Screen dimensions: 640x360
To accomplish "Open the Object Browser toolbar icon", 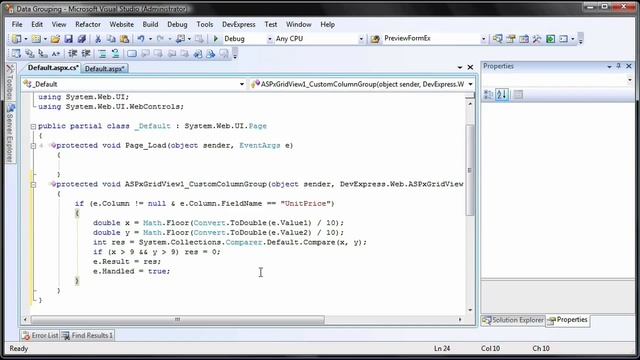I will (x=524, y=39).
